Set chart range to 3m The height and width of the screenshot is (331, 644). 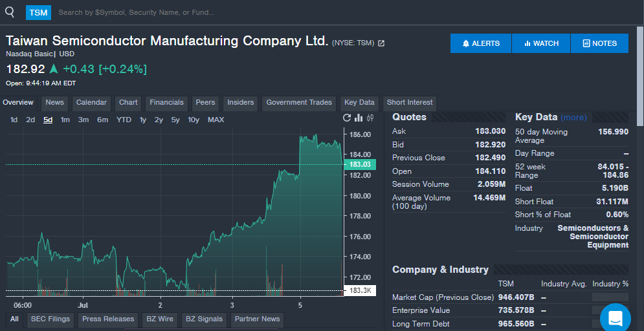[83, 120]
